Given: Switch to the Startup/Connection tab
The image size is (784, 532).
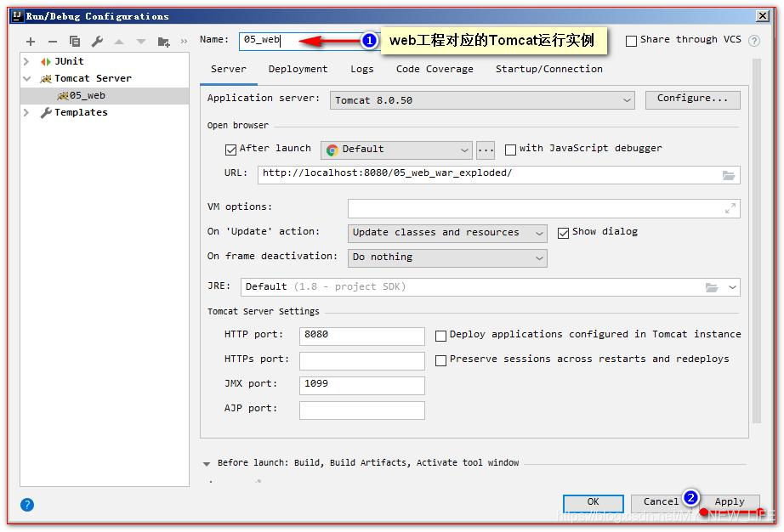Looking at the screenshot, I should coord(549,69).
